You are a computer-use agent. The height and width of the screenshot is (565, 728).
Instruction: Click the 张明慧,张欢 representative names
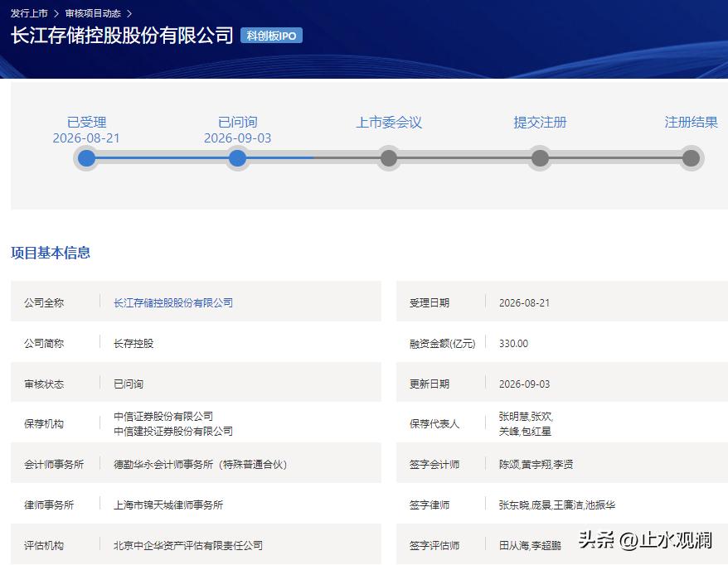click(x=526, y=416)
